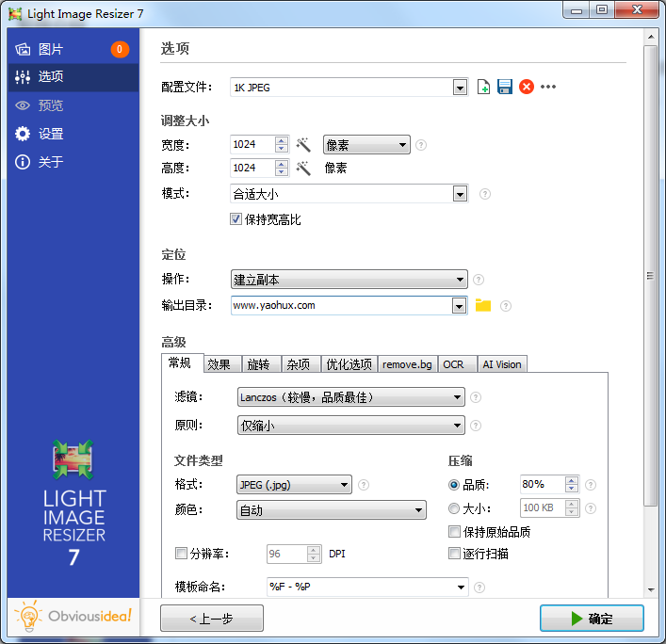
Task: Switch to the 效果 tab
Action: [x=219, y=364]
